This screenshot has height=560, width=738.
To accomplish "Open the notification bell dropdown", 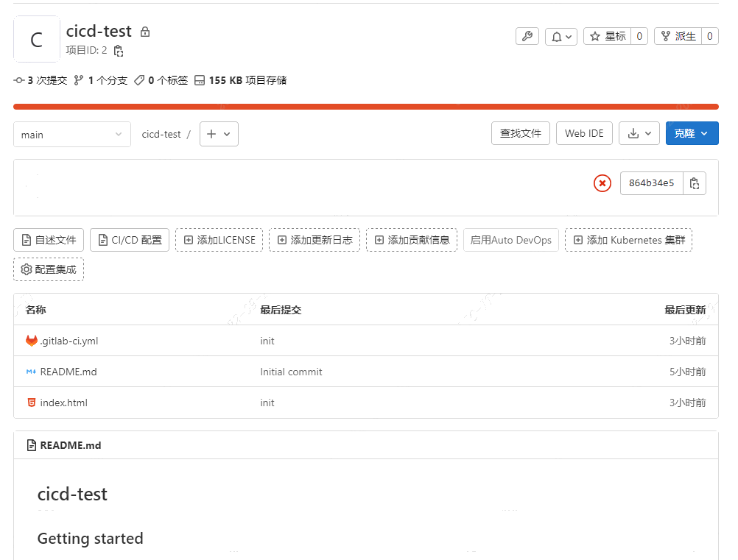I will tap(561, 36).
